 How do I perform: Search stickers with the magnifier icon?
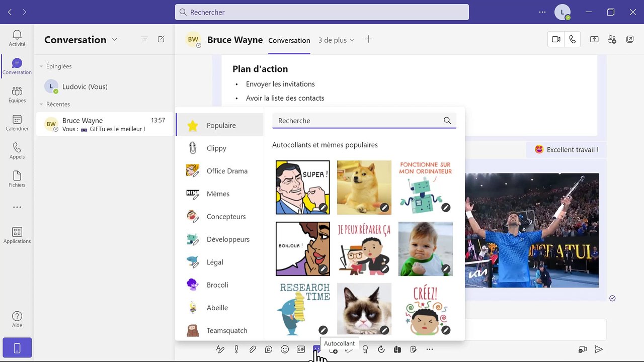[x=447, y=121]
